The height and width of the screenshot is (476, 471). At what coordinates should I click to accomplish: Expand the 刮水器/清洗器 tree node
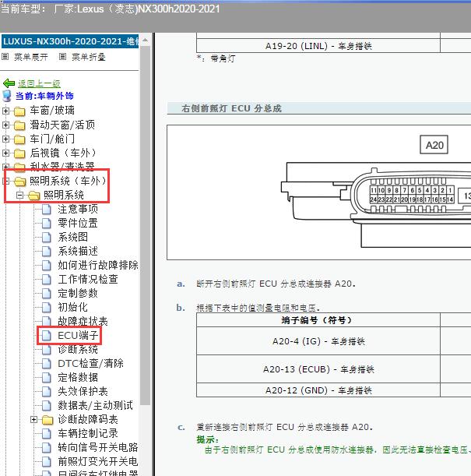(5, 167)
